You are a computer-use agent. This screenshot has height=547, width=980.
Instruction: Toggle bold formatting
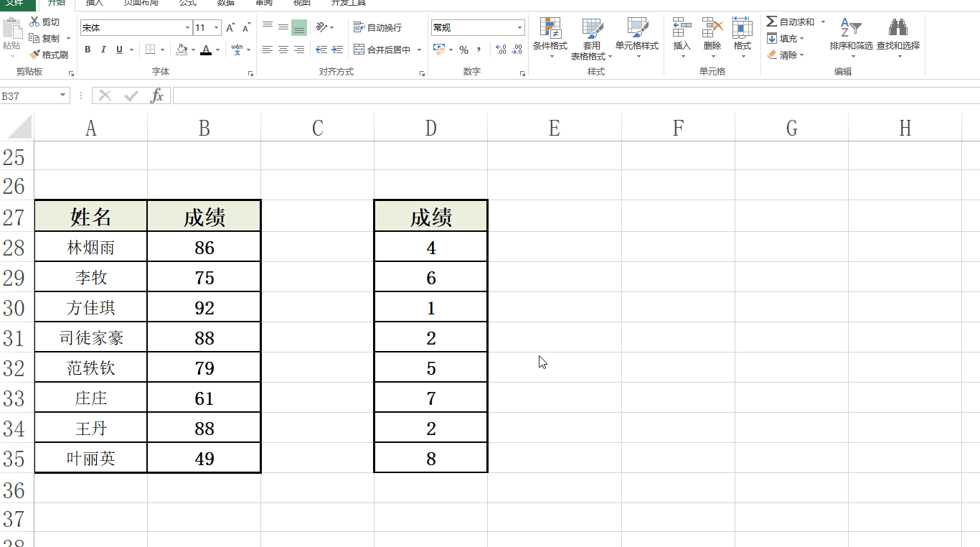(88, 50)
